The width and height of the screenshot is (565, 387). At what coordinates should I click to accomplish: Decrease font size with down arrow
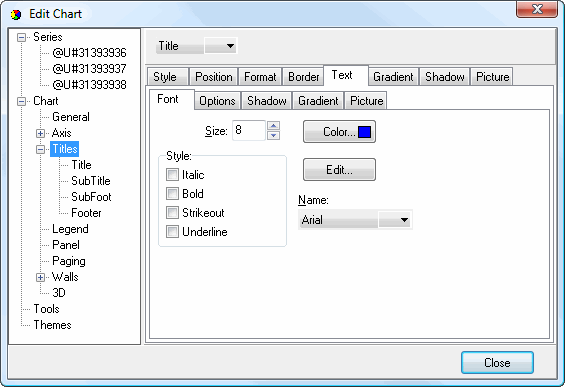273,135
